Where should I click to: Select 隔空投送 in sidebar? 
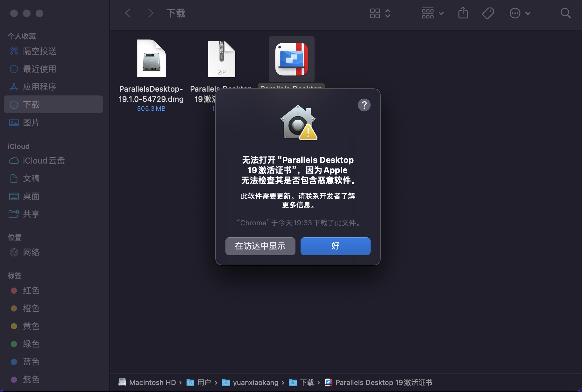click(x=53, y=51)
